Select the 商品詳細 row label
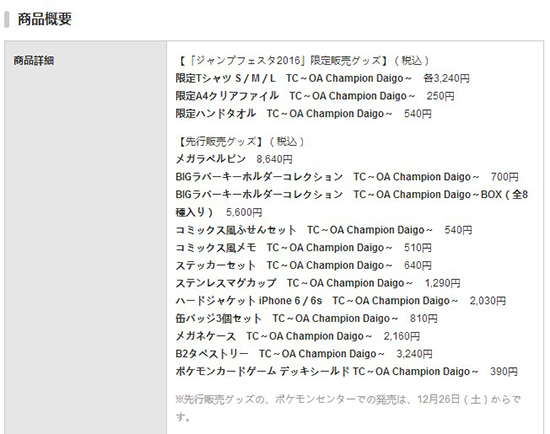The image size is (550, 434). pyautogui.click(x=34, y=60)
